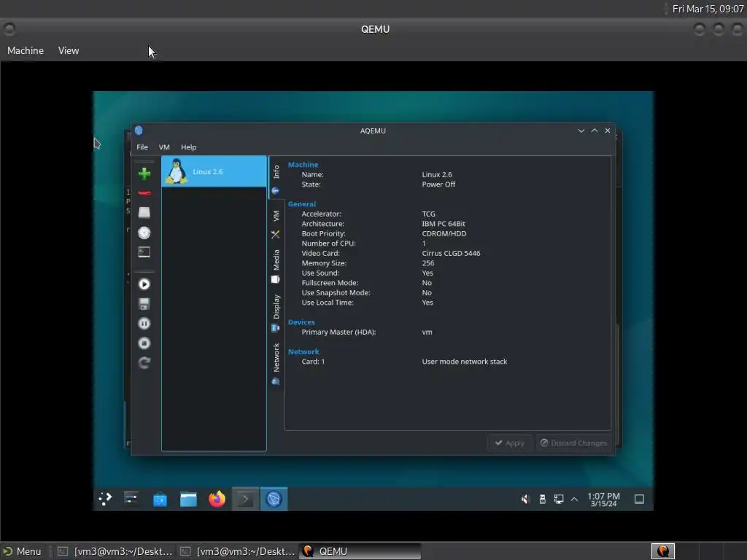
Task: Click the Konsole terminal task in guest taskbar
Action: click(x=245, y=499)
